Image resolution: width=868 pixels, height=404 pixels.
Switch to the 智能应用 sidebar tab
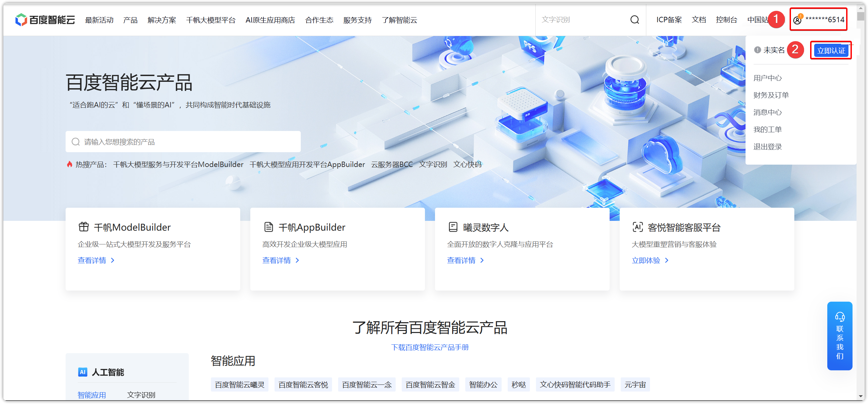(x=92, y=395)
